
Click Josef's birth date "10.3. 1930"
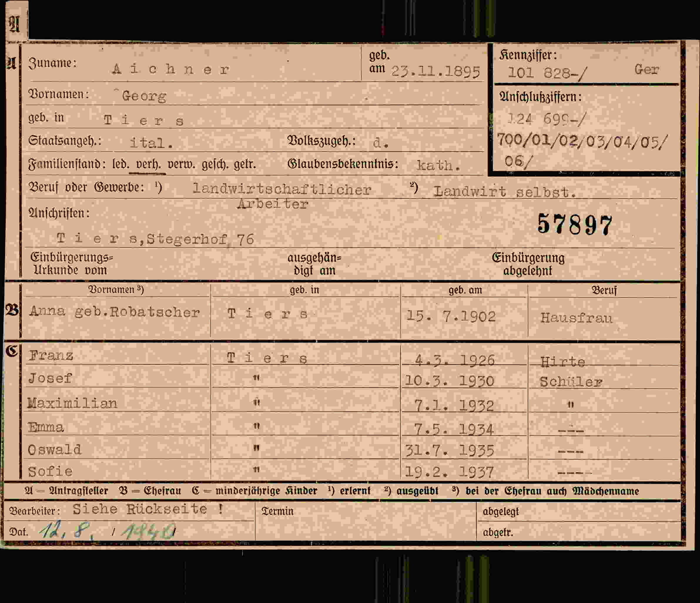(450, 381)
